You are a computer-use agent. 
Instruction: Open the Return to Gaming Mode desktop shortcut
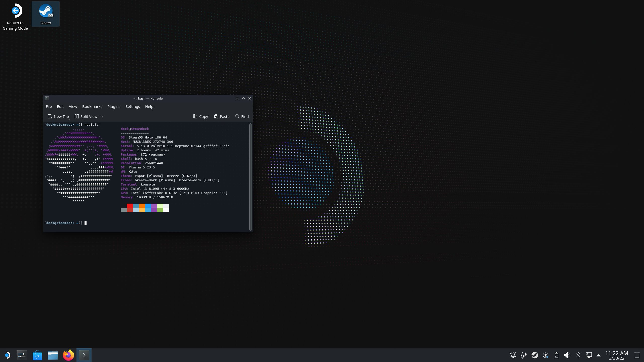[x=15, y=17]
